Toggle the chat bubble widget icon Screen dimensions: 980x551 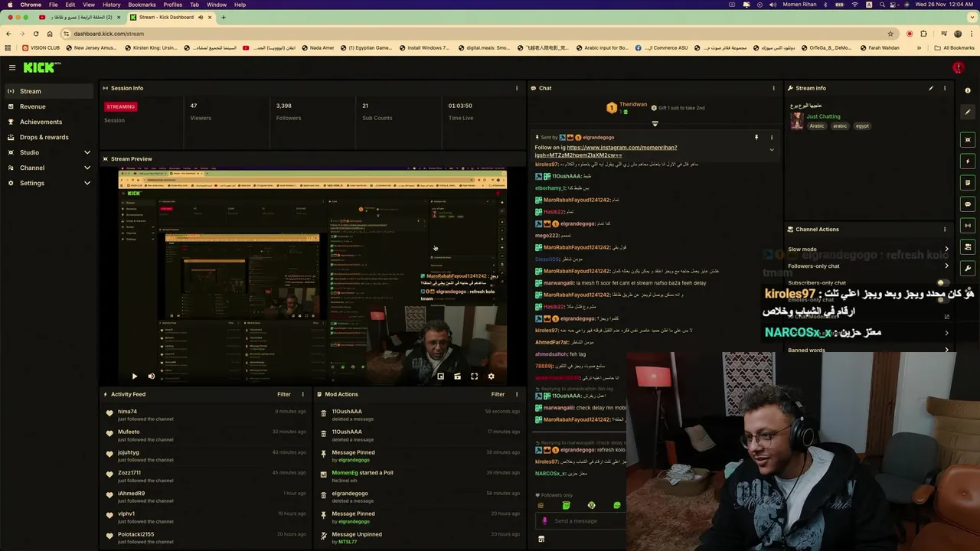(x=968, y=204)
